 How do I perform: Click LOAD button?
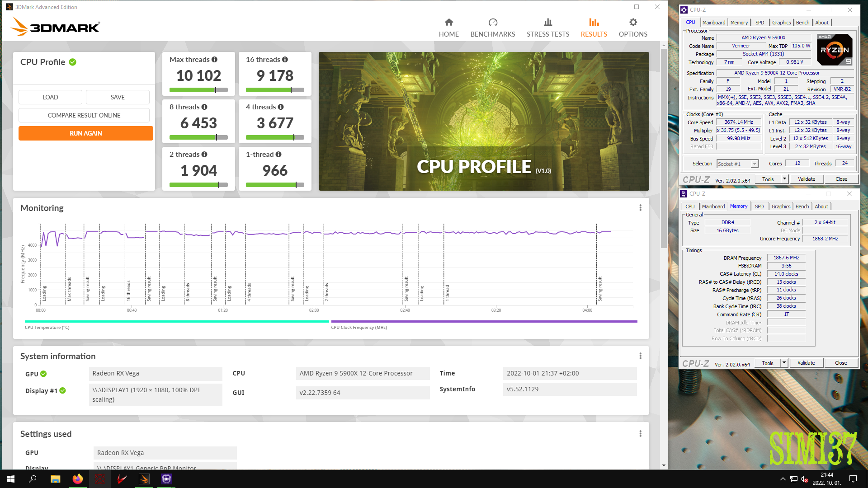coord(50,97)
